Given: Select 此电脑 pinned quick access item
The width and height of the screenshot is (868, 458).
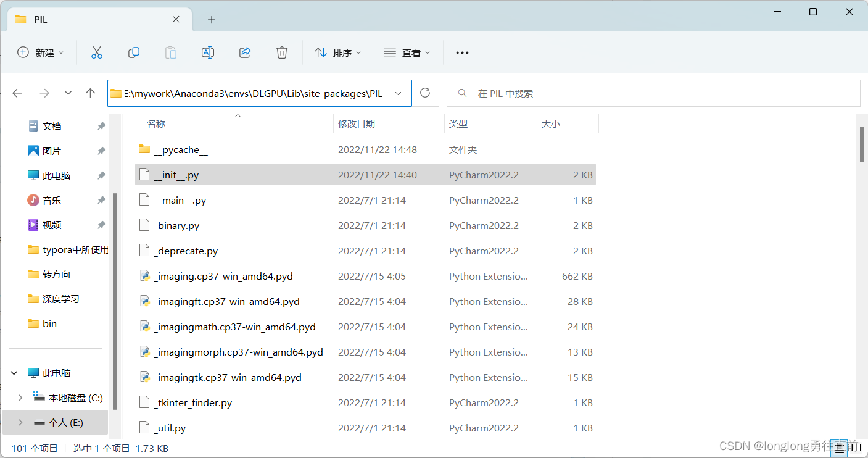Looking at the screenshot, I should click(x=50, y=175).
